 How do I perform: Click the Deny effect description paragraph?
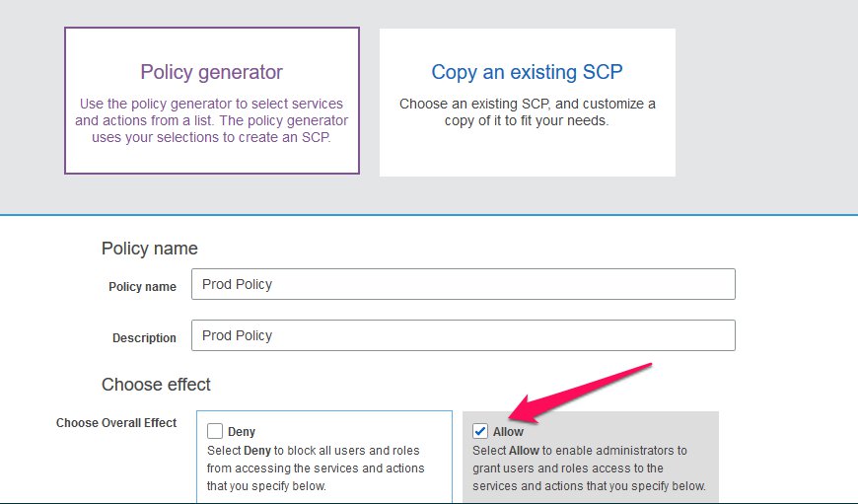(x=316, y=468)
